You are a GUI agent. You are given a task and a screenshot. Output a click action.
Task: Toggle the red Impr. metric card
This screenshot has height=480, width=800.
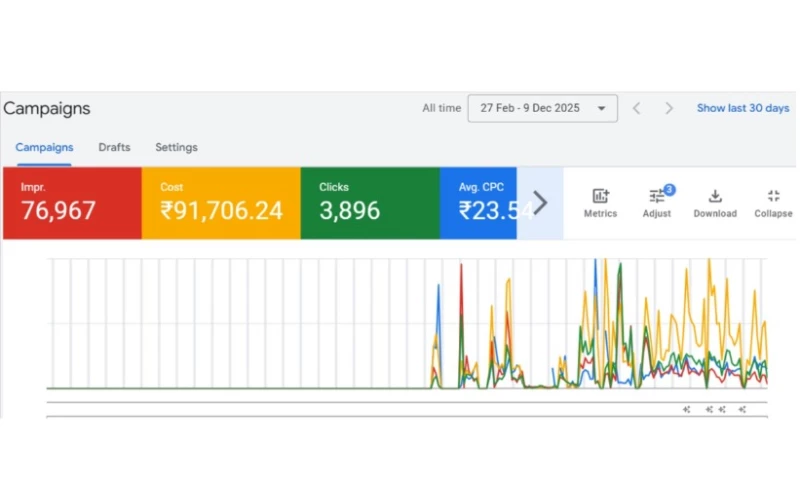pyautogui.click(x=72, y=203)
